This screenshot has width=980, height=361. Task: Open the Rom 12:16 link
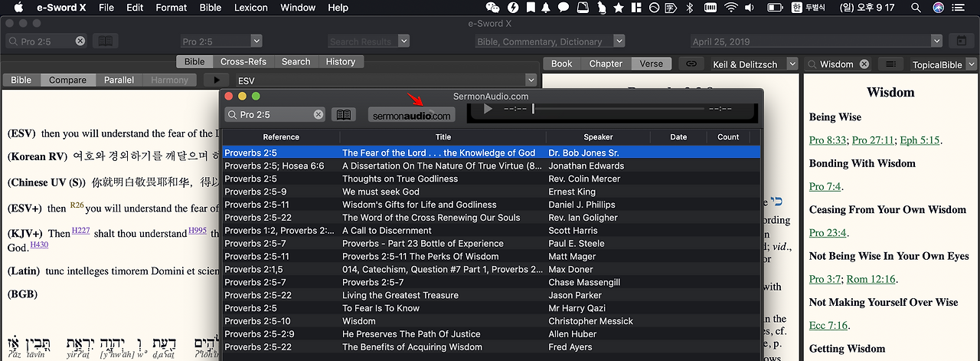coord(871,279)
